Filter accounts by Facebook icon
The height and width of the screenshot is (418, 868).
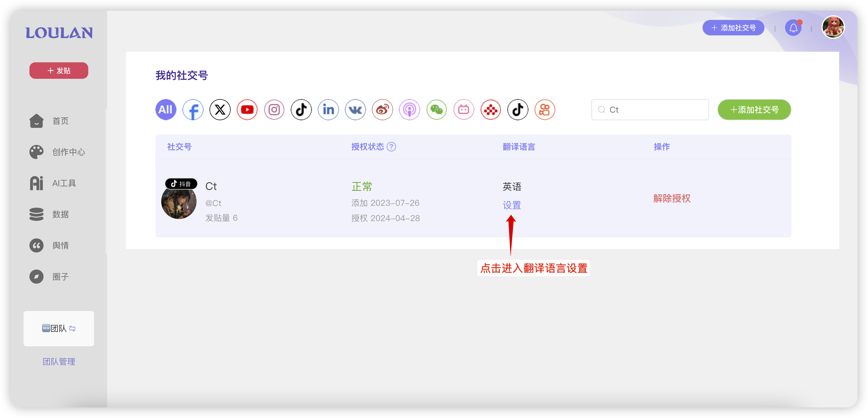[x=193, y=110]
